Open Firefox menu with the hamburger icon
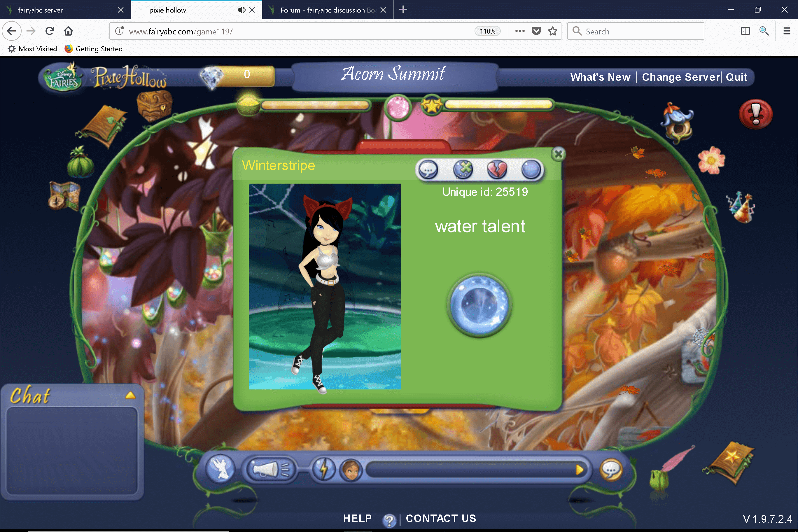The height and width of the screenshot is (532, 798). click(x=787, y=31)
